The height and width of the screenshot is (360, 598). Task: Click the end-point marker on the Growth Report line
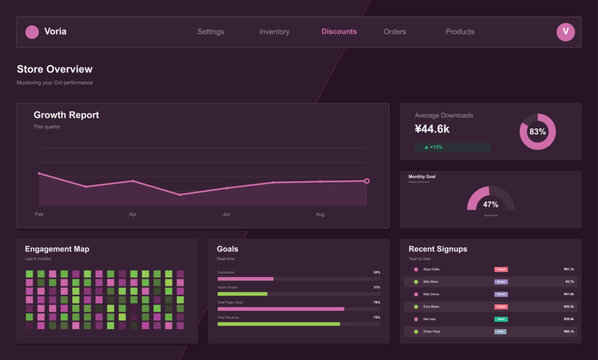click(x=367, y=181)
